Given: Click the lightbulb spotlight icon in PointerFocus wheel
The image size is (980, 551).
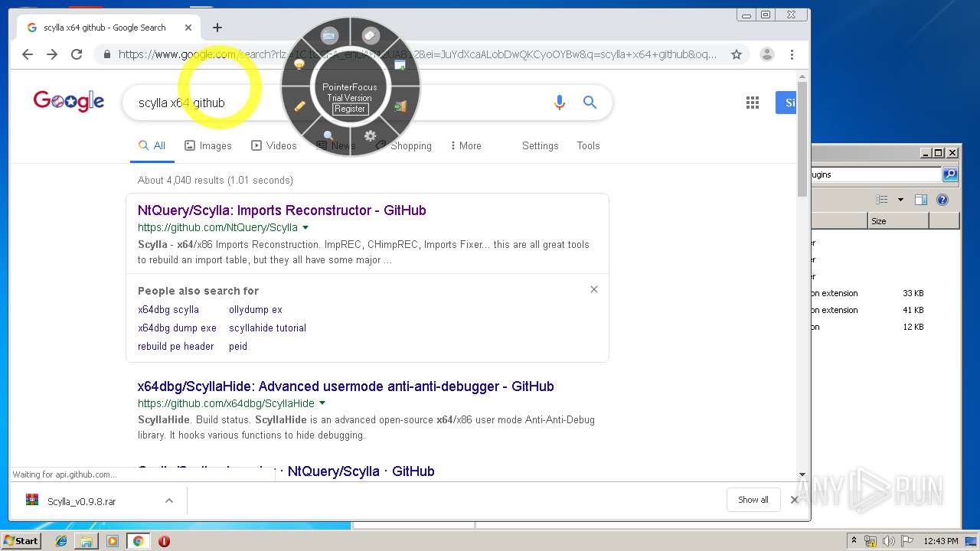Looking at the screenshot, I should (299, 65).
